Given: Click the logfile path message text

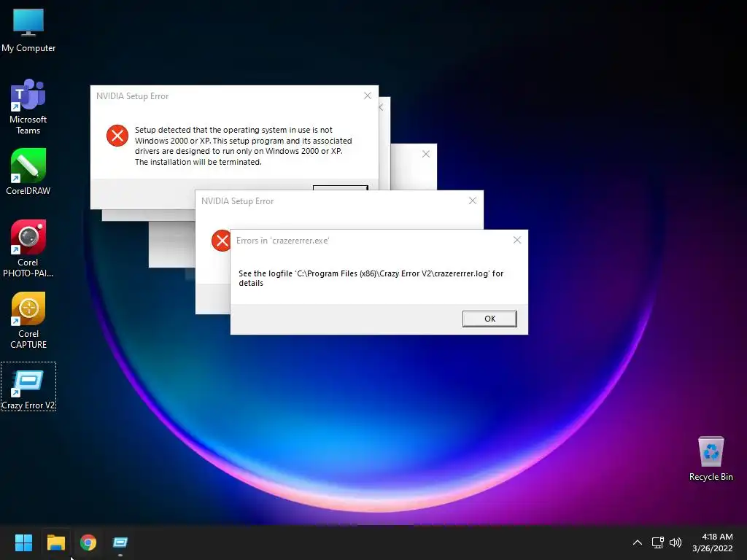Looking at the screenshot, I should pyautogui.click(x=371, y=278).
